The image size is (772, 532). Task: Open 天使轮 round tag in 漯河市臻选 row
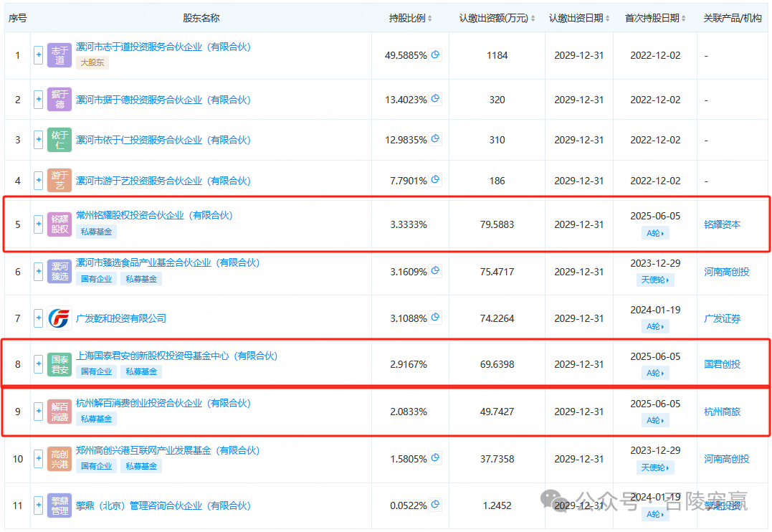click(x=655, y=280)
